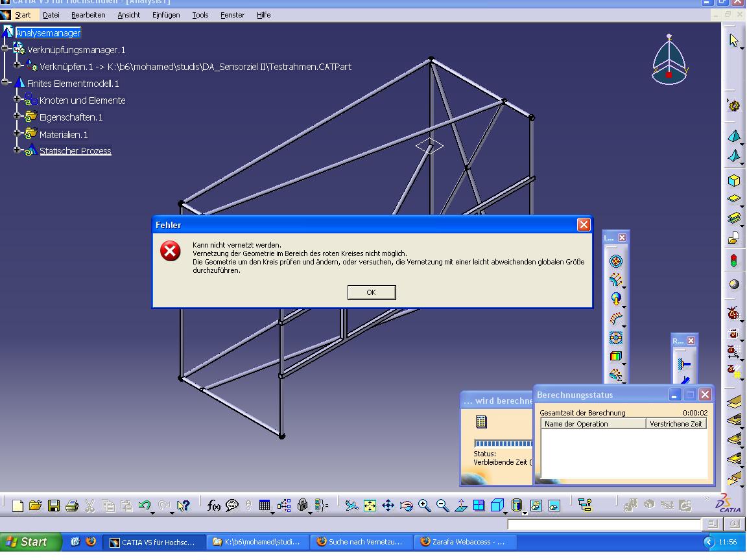Activate the What's This help cursor icon
This screenshot has width=747, height=560.
coord(184,506)
